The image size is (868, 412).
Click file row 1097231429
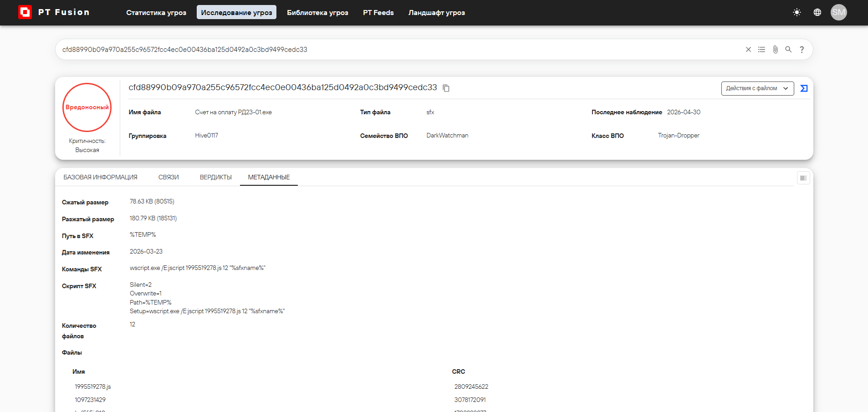point(90,400)
